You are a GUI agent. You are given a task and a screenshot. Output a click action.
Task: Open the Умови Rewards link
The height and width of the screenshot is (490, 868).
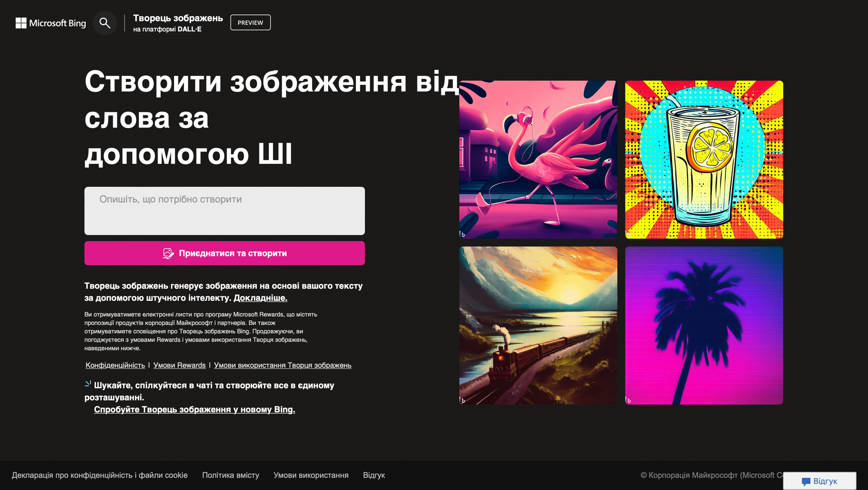[179, 365]
